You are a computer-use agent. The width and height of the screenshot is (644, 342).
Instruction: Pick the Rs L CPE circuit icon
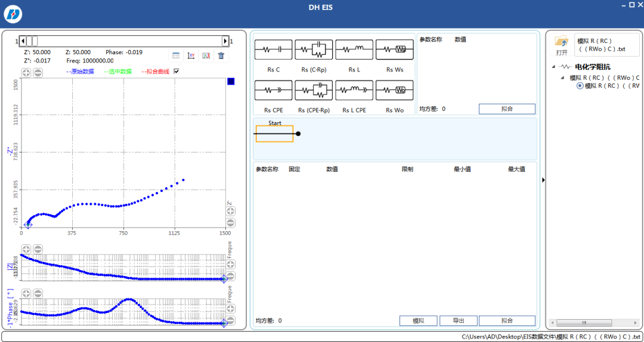[354, 91]
